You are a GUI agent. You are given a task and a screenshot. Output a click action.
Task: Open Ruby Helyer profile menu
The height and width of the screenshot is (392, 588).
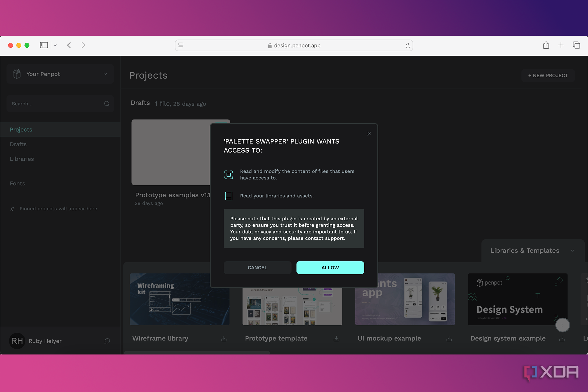36,341
